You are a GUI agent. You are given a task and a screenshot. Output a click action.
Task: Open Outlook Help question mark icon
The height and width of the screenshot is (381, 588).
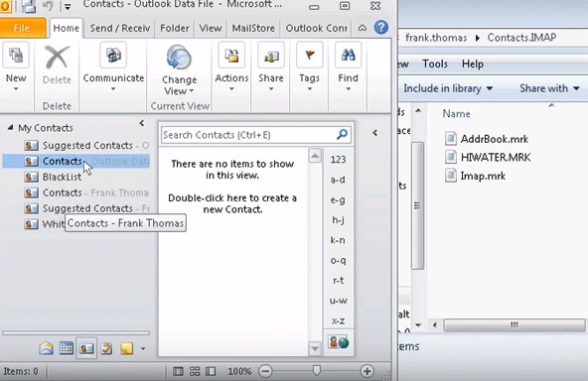[x=381, y=28]
